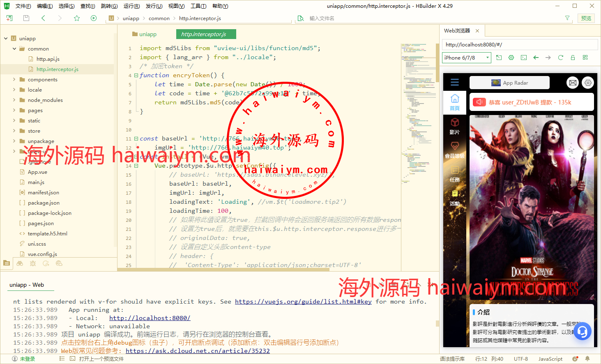Screen dimensions: 601x364
Task: Open the blue customer support headset button
Action: click(582, 331)
